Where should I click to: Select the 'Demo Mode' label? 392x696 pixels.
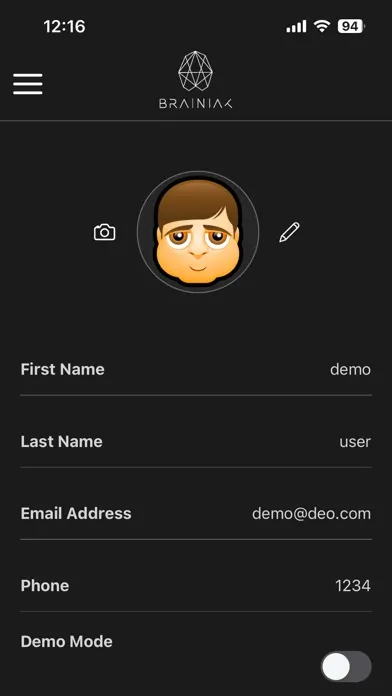pyautogui.click(x=67, y=642)
